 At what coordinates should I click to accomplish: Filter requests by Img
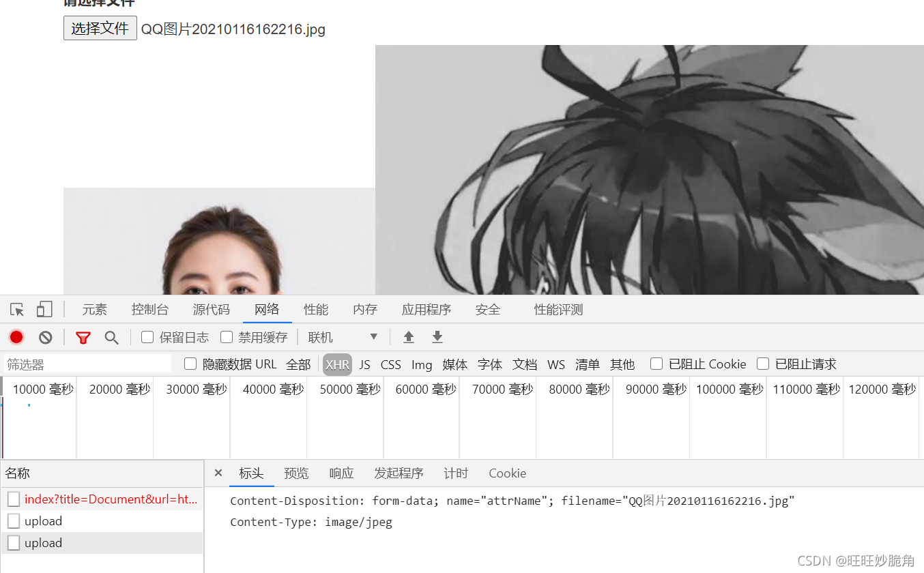pos(422,364)
